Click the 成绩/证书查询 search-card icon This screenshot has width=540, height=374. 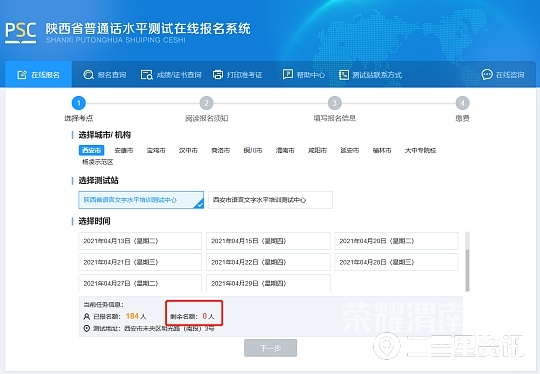tap(146, 75)
